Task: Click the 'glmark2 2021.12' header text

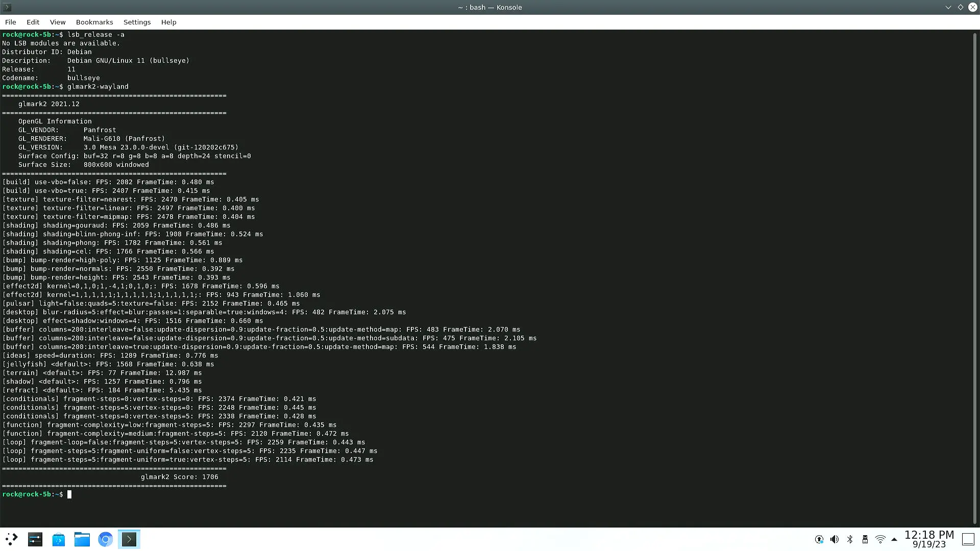Action: (49, 104)
